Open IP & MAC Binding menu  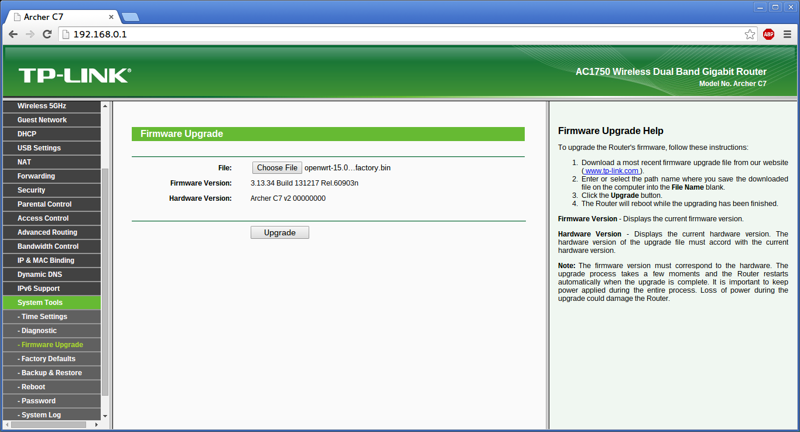52,260
